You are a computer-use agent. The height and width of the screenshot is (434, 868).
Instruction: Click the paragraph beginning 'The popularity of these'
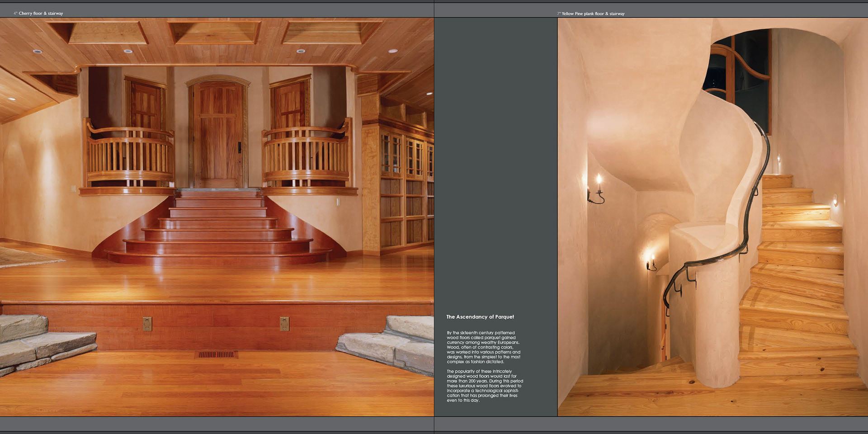(485, 386)
